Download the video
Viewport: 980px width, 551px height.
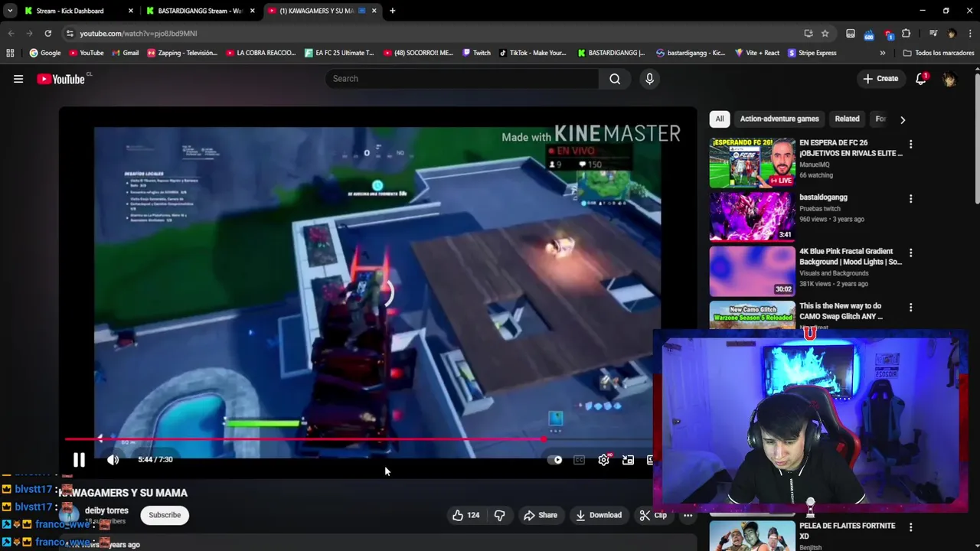tap(599, 515)
